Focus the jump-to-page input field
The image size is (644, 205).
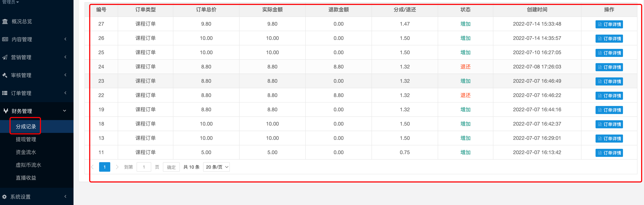[144, 167]
